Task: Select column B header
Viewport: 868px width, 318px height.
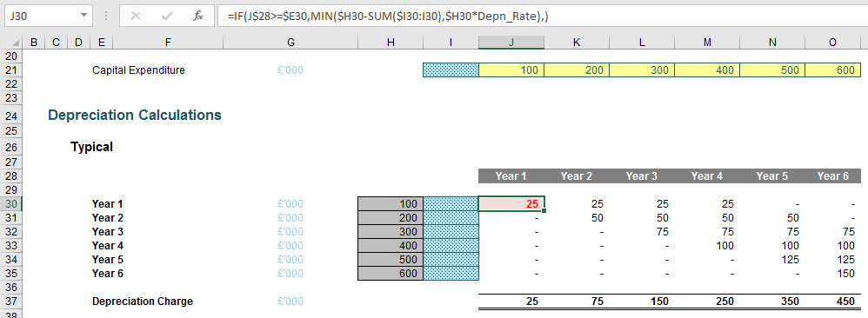Action: point(34,43)
